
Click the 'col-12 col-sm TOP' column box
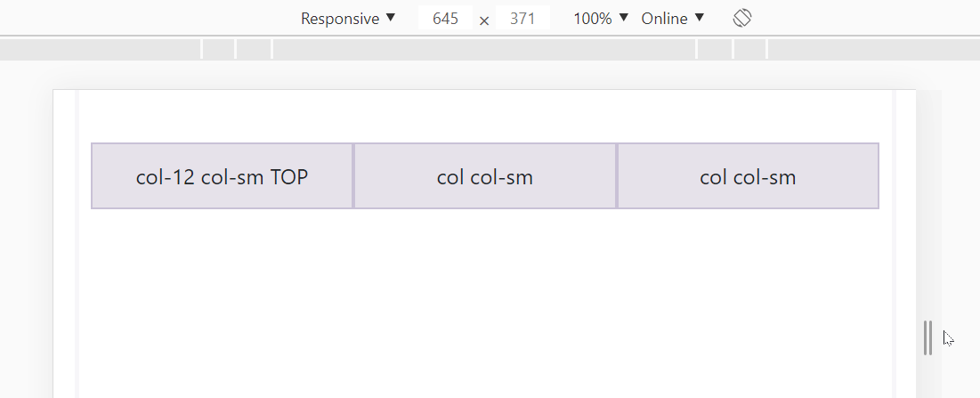pyautogui.click(x=222, y=176)
